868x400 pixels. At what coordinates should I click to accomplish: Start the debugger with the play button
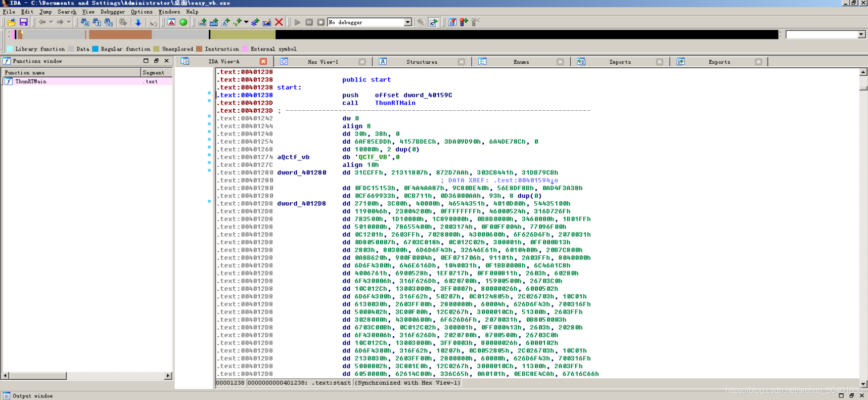click(x=297, y=22)
